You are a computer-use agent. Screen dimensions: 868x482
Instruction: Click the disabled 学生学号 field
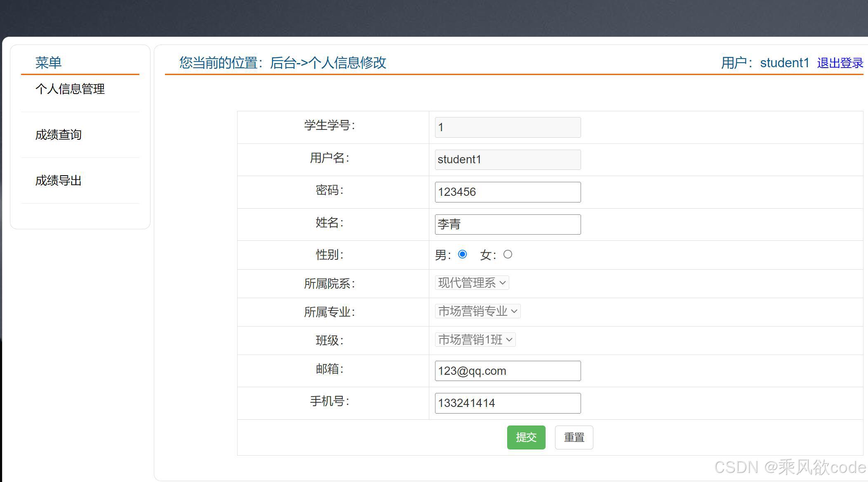(508, 127)
